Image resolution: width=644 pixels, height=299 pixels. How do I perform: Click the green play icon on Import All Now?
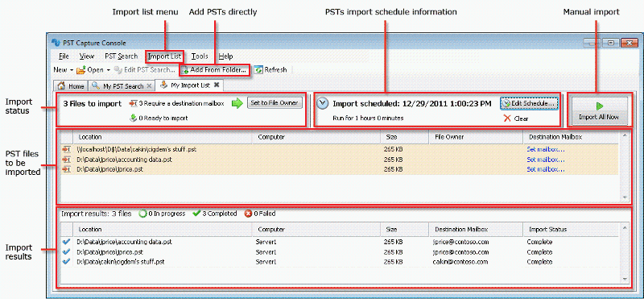coord(600,106)
